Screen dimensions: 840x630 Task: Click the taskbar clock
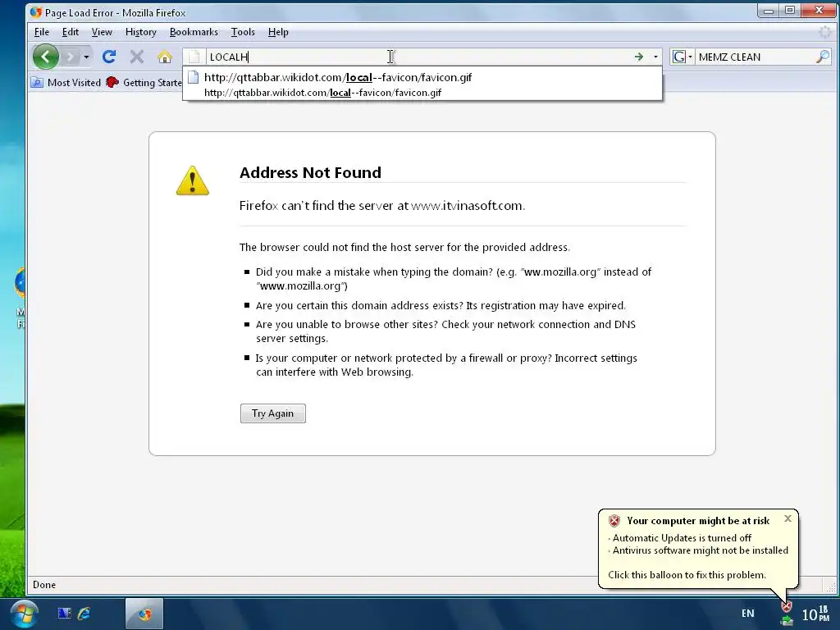click(x=816, y=614)
